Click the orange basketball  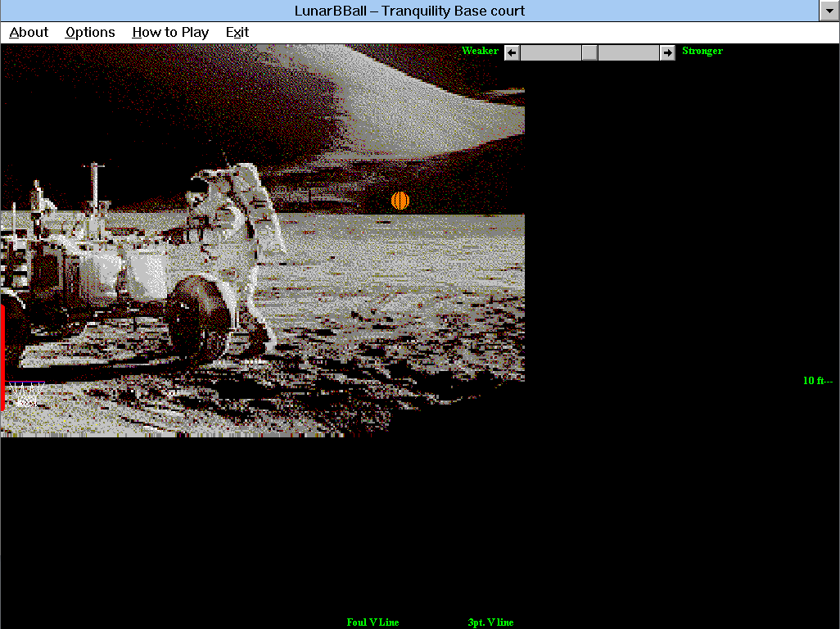click(400, 201)
